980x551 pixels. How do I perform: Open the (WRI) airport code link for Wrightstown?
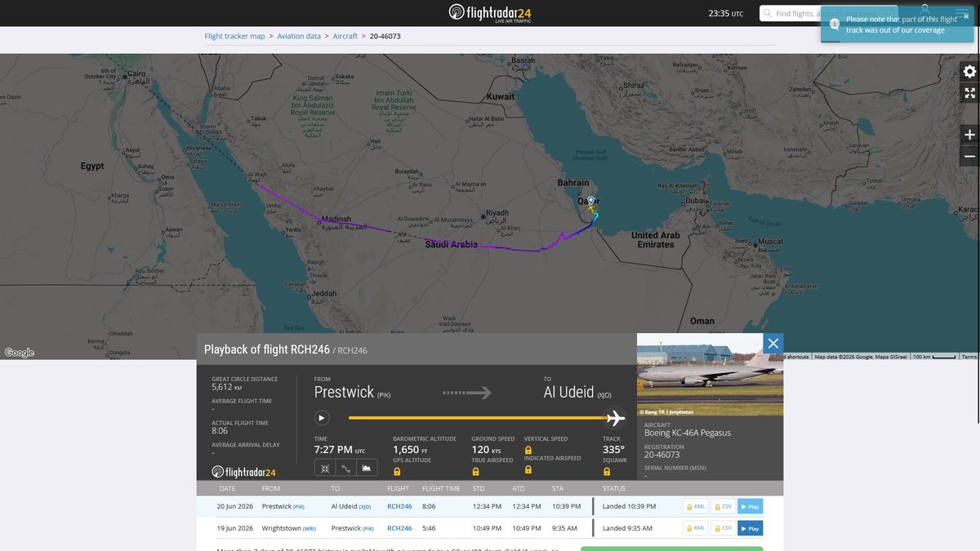pos(311,528)
